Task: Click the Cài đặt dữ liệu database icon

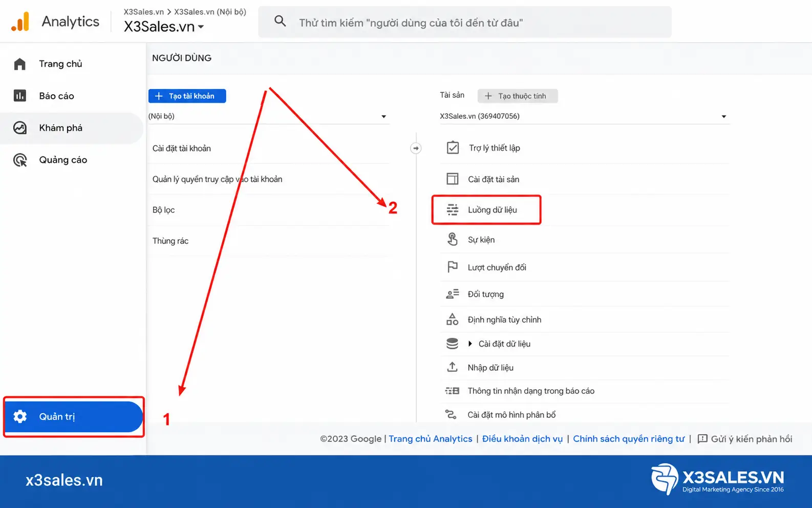Action: (452, 344)
